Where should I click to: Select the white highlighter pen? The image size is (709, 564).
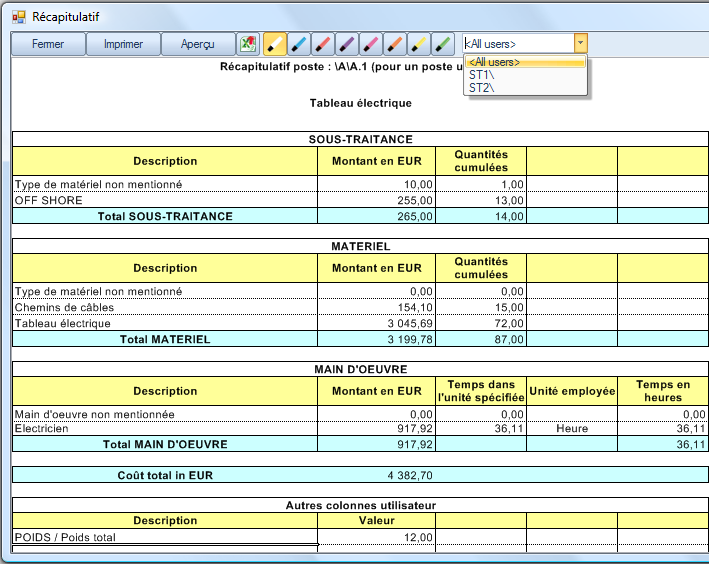tap(274, 44)
